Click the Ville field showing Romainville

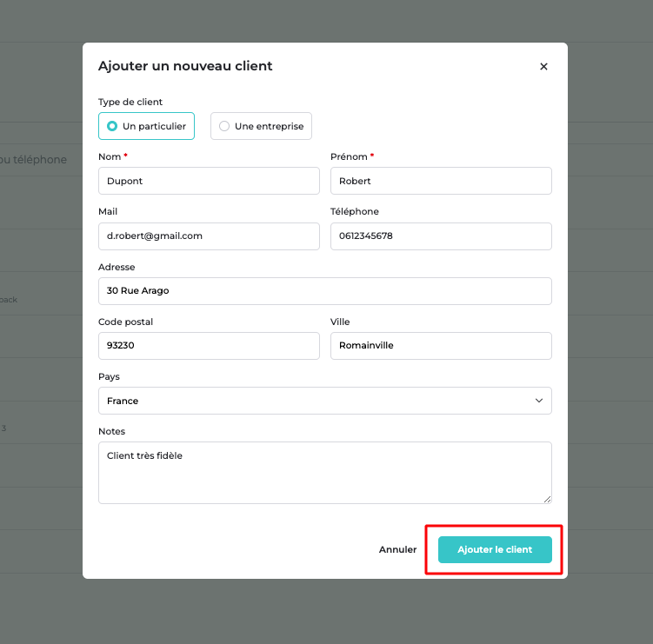[441, 346]
